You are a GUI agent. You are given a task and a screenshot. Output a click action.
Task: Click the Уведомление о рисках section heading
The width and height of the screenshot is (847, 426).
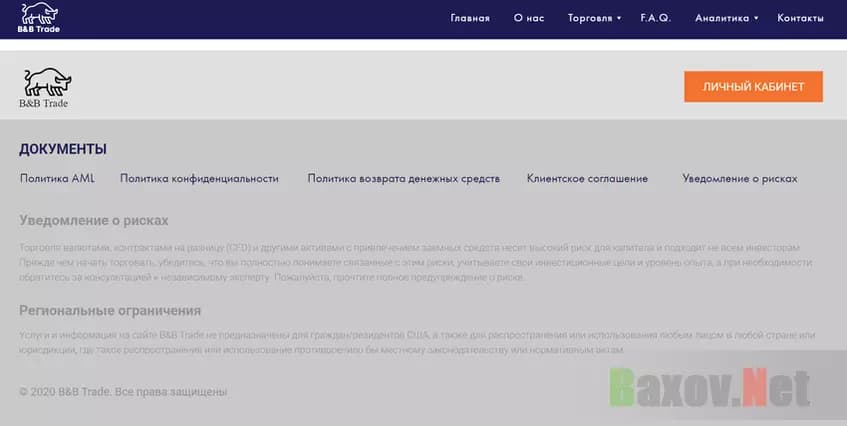point(93,220)
